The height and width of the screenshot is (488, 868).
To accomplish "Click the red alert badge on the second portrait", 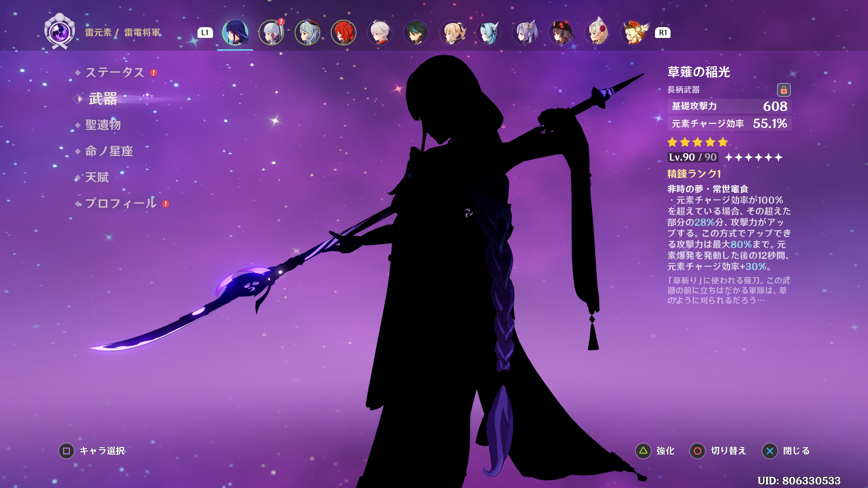I will click(x=281, y=21).
